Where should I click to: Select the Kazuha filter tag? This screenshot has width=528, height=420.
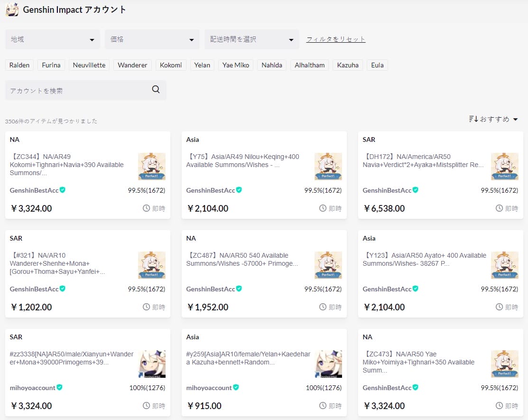pyautogui.click(x=348, y=65)
